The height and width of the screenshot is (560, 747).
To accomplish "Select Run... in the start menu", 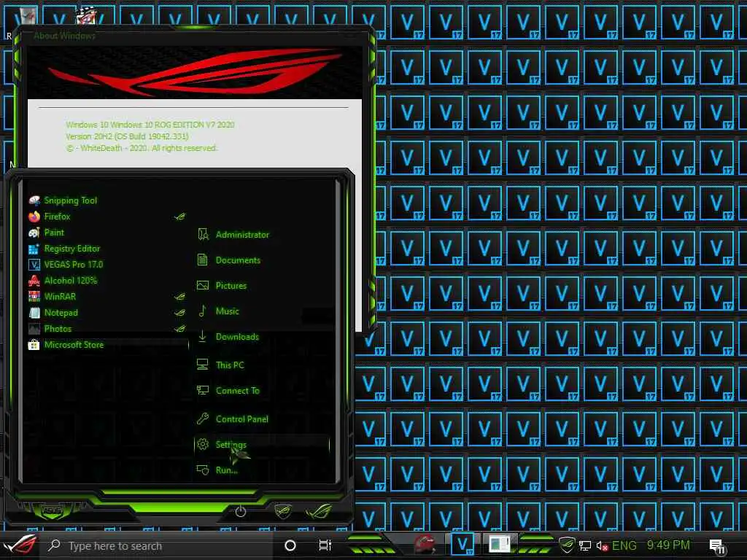I will (x=217, y=470).
